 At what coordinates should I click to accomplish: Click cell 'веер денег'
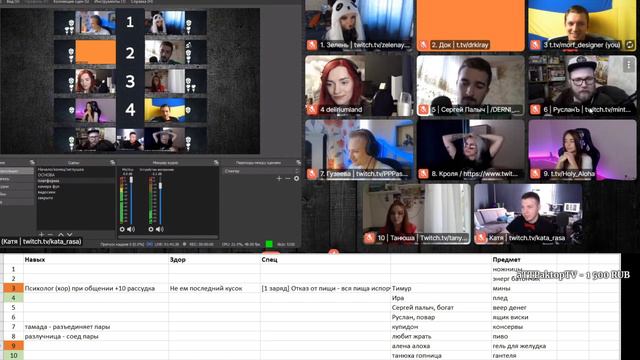tap(524, 307)
